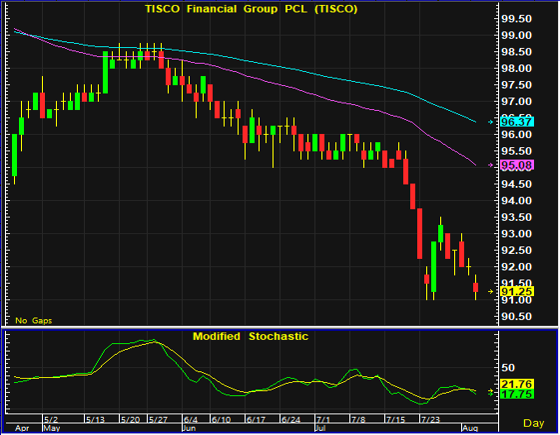Click the Day timeframe label

(534, 423)
